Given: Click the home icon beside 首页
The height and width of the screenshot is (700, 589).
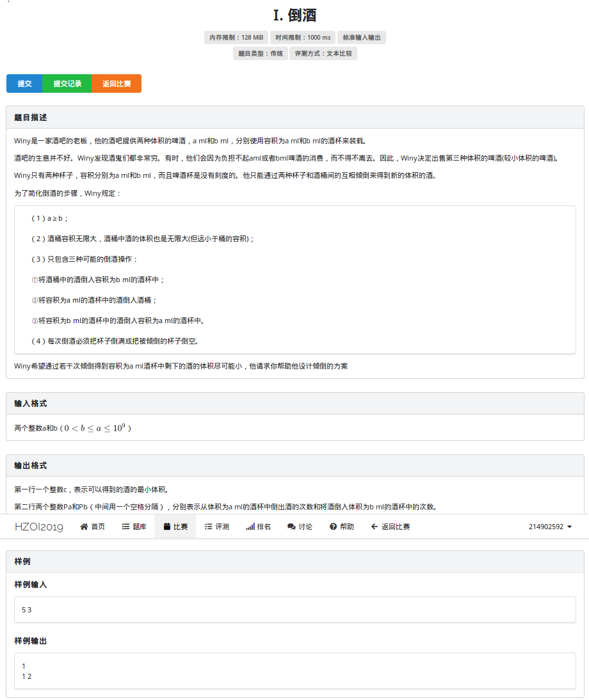Looking at the screenshot, I should [x=84, y=527].
